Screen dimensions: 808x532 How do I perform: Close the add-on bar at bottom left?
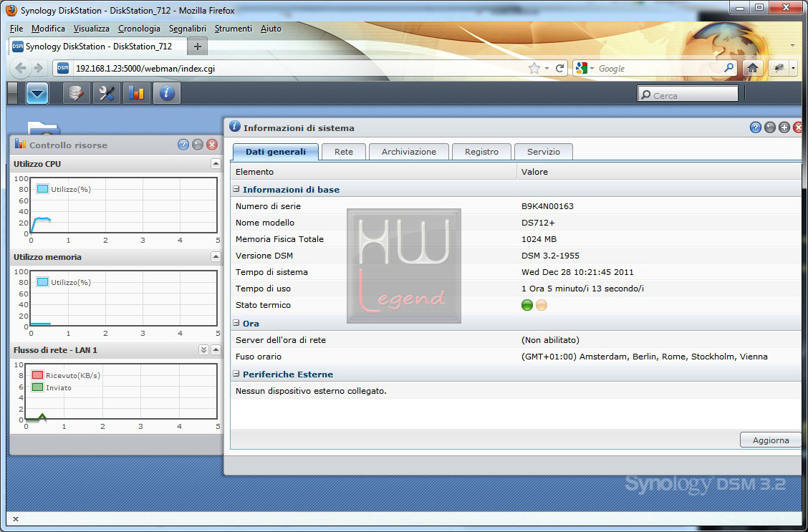pos(16,519)
